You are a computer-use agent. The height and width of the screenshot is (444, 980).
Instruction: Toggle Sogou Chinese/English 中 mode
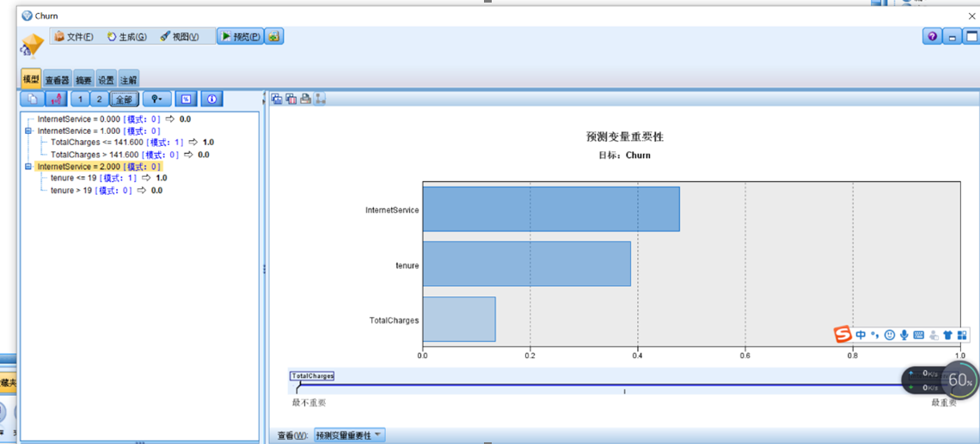click(x=861, y=335)
